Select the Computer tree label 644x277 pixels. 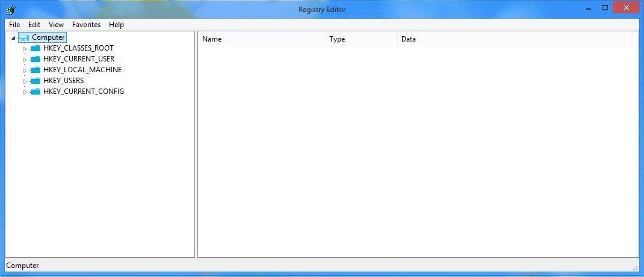pyautogui.click(x=48, y=37)
